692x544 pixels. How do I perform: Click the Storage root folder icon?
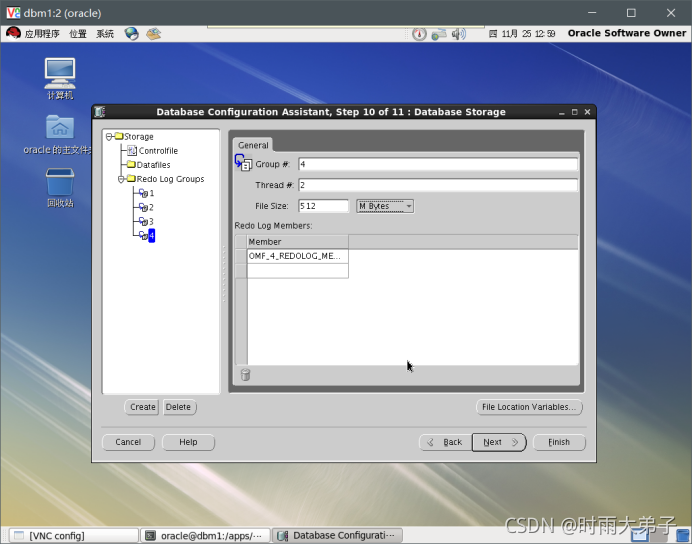(x=119, y=136)
